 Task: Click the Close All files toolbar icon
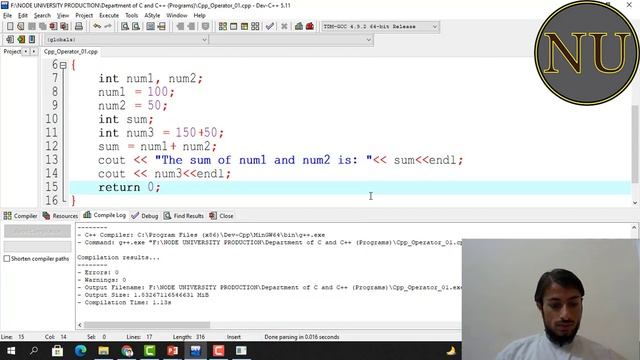pyautogui.click(x=64, y=27)
